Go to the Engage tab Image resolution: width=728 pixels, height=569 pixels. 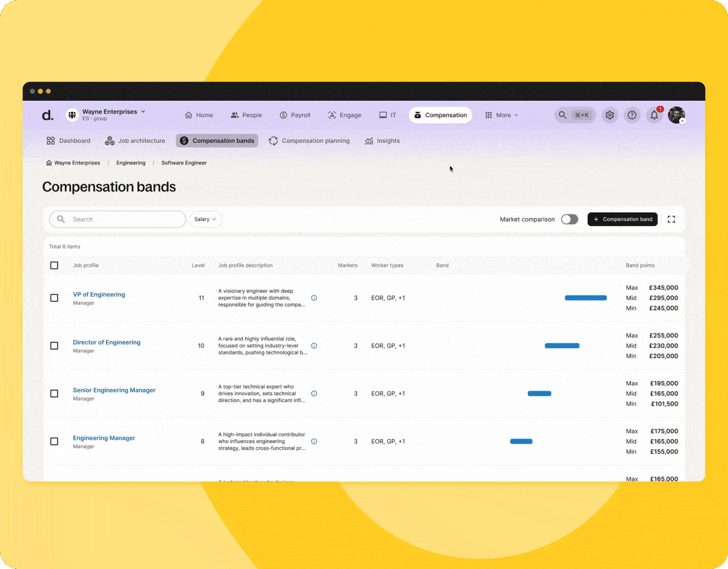click(345, 115)
